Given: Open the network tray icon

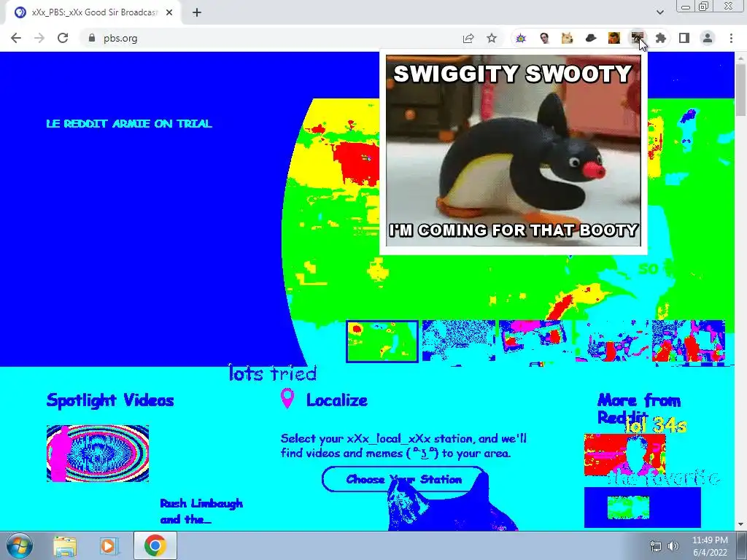Looking at the screenshot, I should [x=656, y=546].
